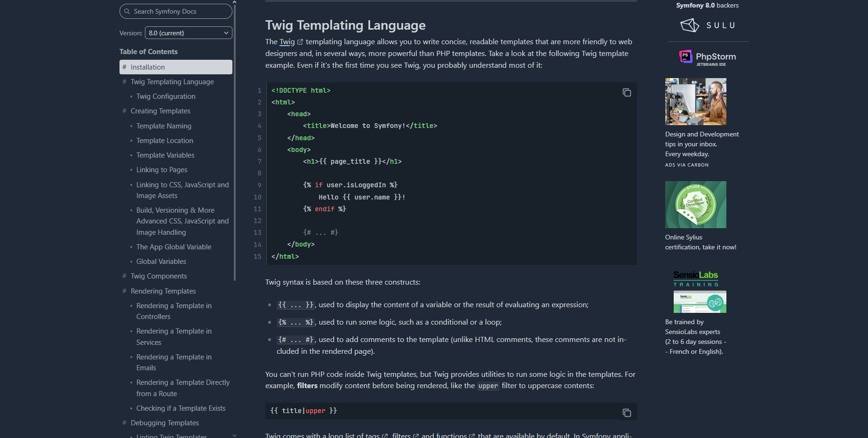Viewport: 868px width, 438px height.
Task: Copy the title|upper code snippet
Action: tap(626, 413)
